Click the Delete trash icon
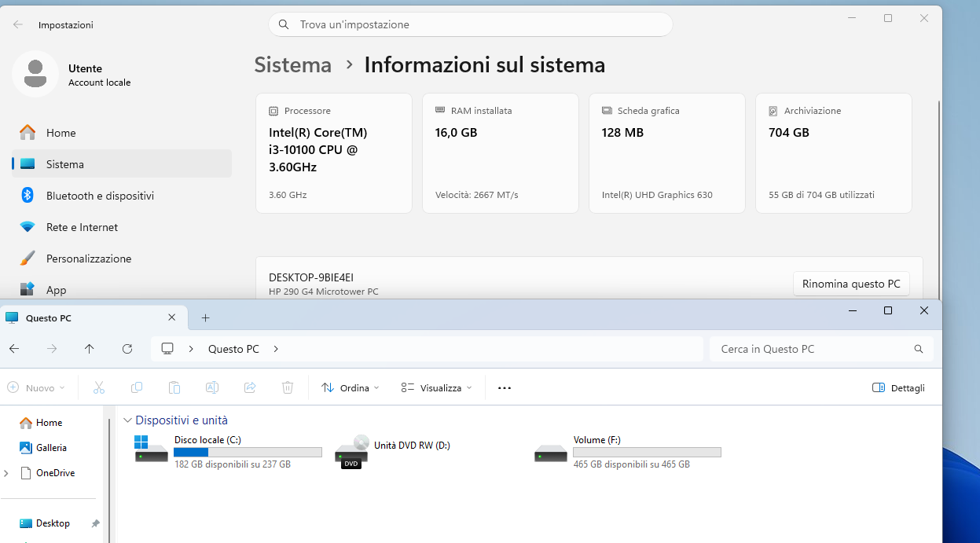Screen dimensions: 980x543 (288, 387)
